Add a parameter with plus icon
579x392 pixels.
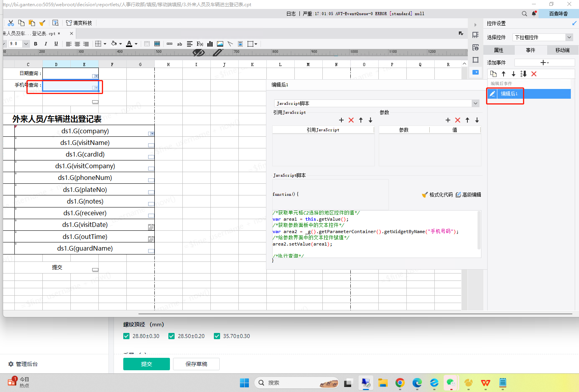click(448, 120)
